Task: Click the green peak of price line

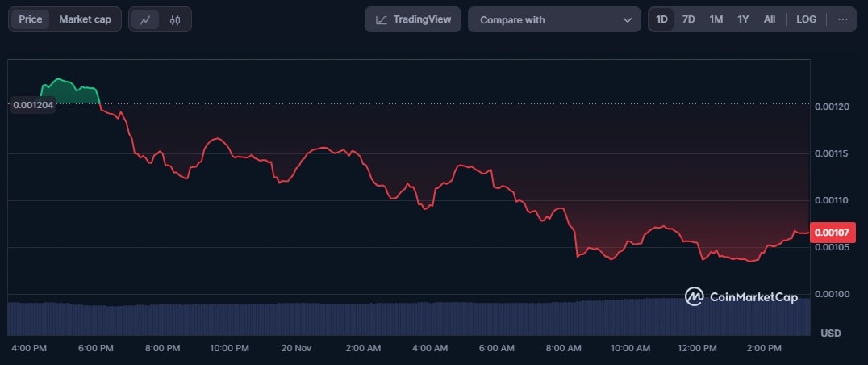Action: [60, 81]
